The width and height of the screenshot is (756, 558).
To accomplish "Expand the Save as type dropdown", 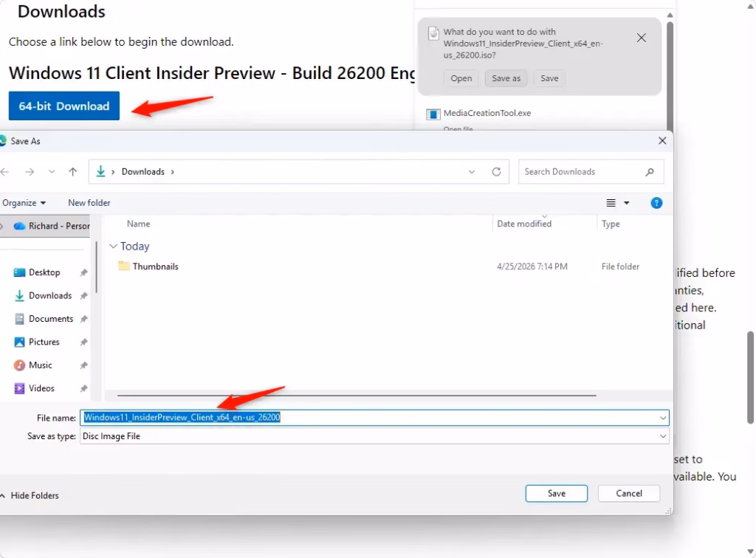I will click(x=663, y=436).
